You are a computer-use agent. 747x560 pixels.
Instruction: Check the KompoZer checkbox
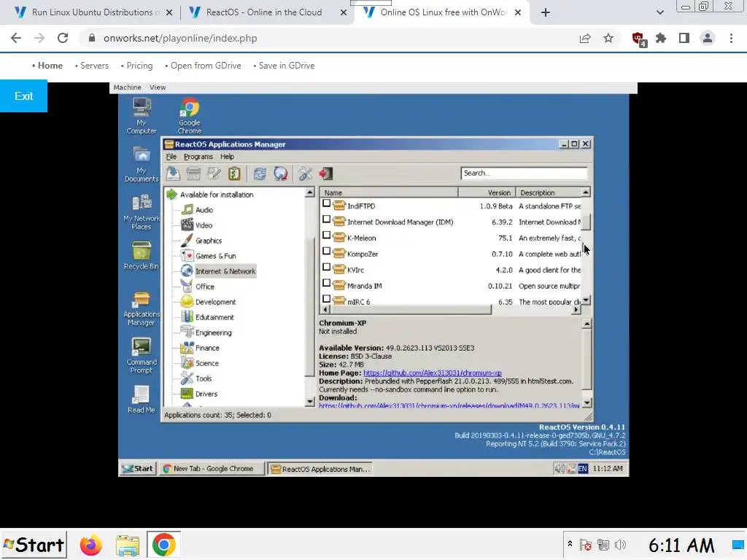pyautogui.click(x=326, y=252)
